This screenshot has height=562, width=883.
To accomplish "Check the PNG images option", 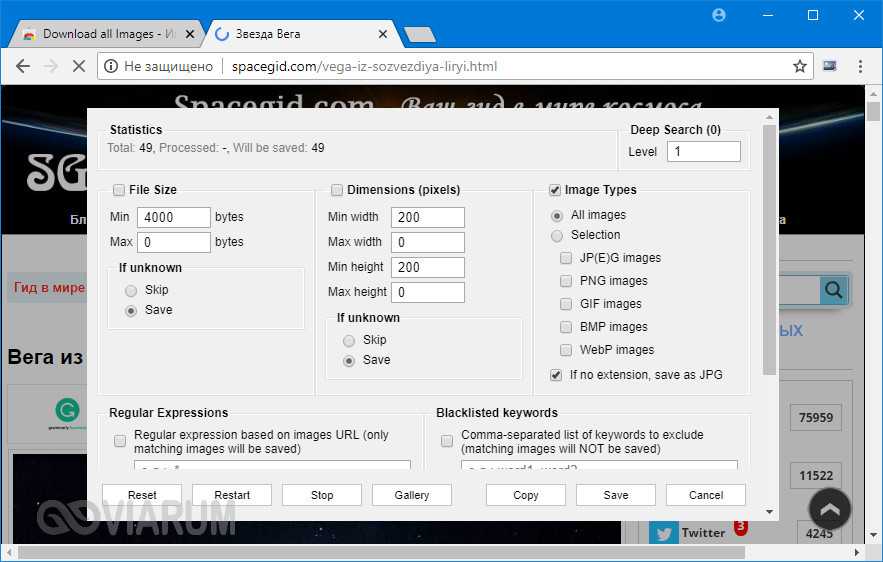I will (x=567, y=281).
